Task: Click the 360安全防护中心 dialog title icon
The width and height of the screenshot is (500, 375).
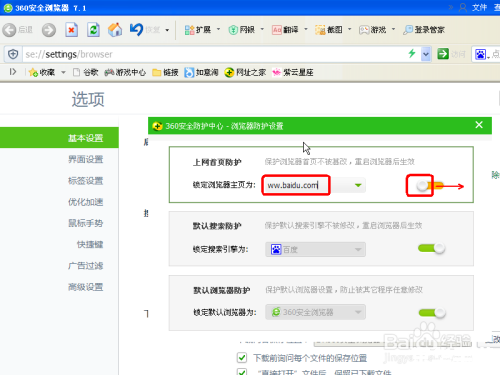Action: click(157, 126)
